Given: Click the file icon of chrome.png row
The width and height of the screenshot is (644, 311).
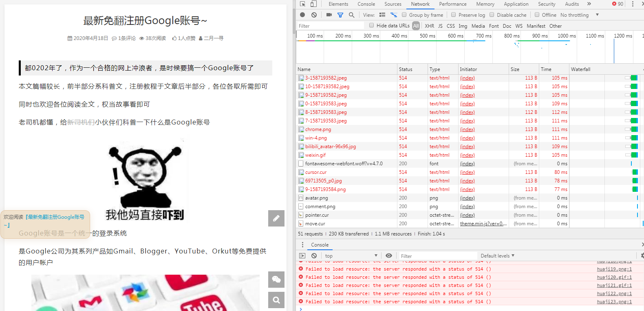Looking at the screenshot, I should pos(301,129).
